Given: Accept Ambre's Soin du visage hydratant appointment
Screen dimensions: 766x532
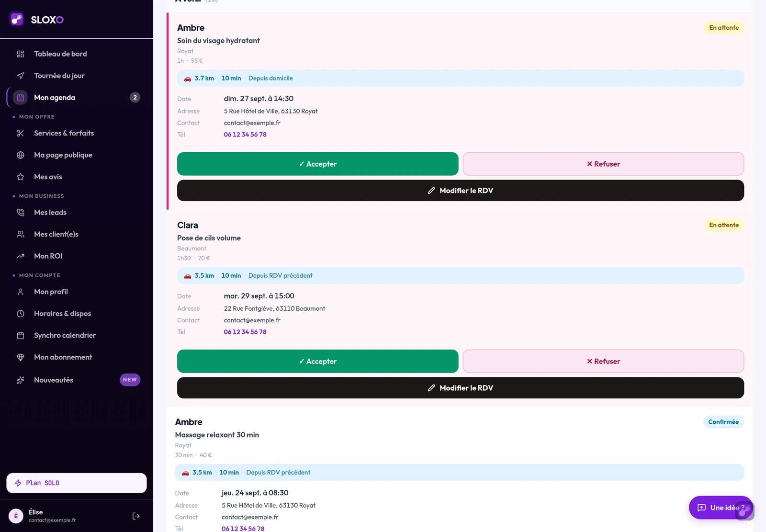Looking at the screenshot, I should (x=317, y=164).
